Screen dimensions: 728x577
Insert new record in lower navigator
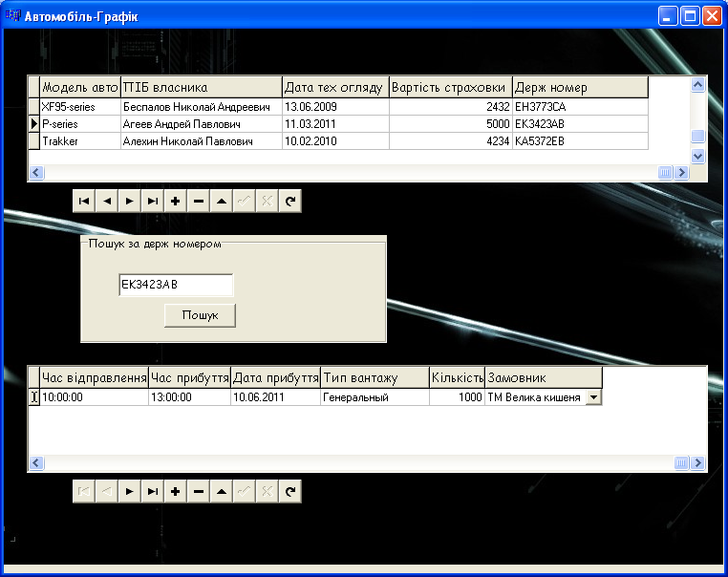pyautogui.click(x=176, y=491)
